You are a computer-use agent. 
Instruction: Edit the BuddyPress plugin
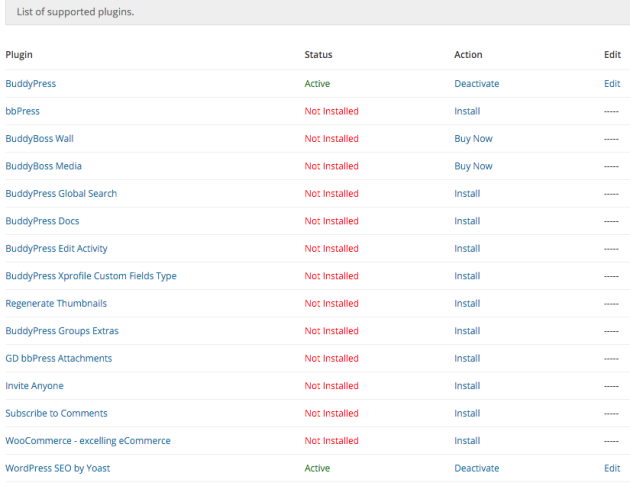612,84
